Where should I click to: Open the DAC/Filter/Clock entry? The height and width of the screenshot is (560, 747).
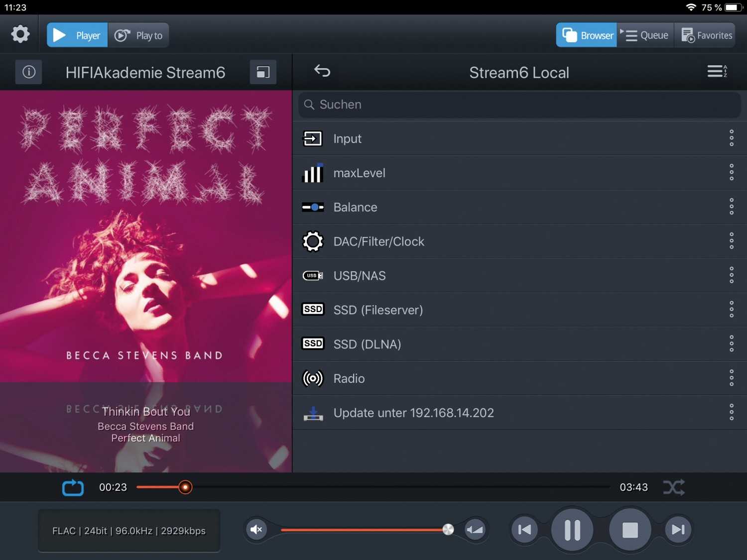[519, 241]
